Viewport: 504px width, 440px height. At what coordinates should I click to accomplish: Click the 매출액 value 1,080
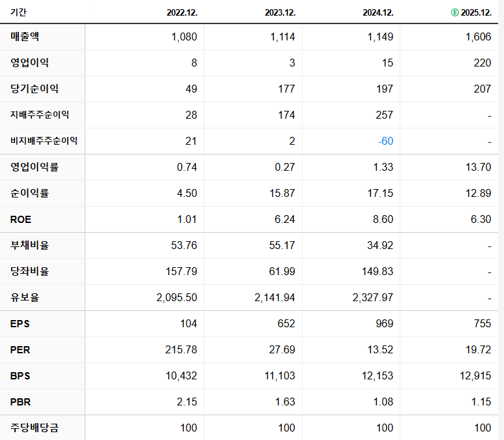(x=184, y=37)
